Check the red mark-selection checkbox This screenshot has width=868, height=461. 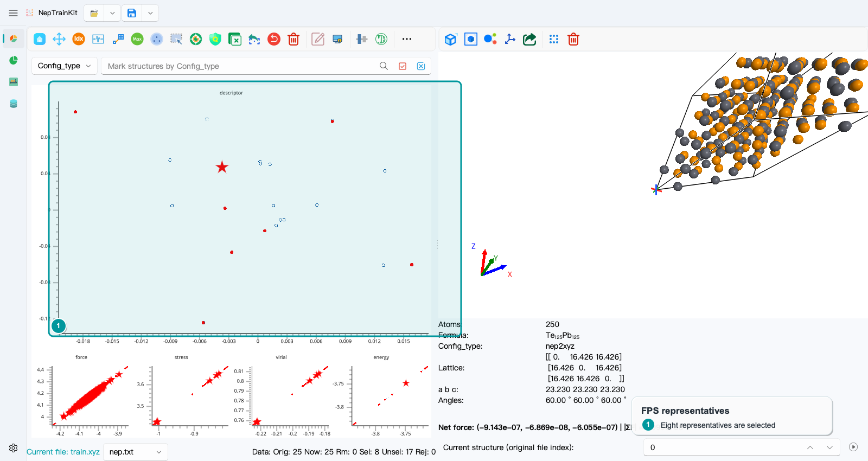point(403,66)
